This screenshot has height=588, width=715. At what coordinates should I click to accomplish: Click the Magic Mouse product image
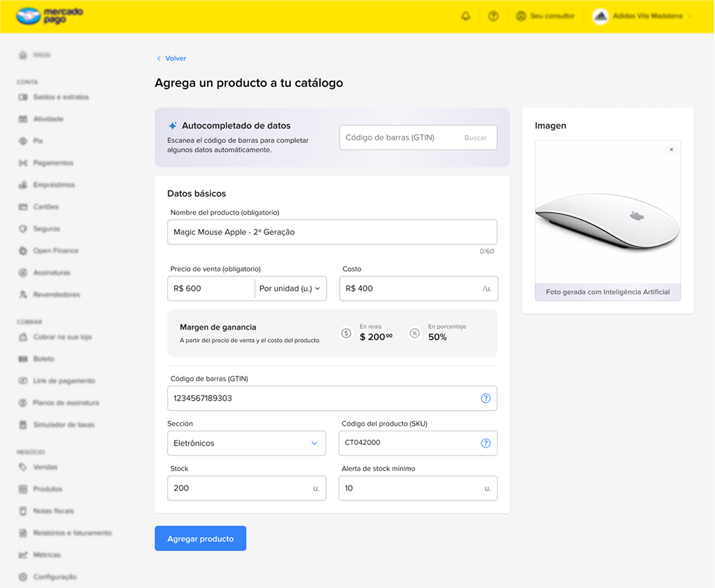(x=607, y=221)
